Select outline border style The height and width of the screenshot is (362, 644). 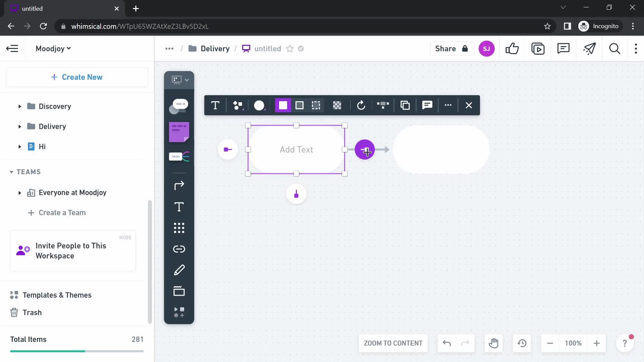300,105
